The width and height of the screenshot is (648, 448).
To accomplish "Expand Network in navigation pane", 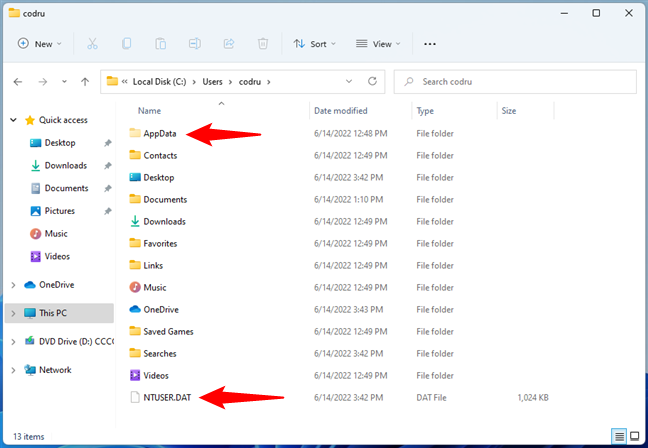I will (x=13, y=370).
